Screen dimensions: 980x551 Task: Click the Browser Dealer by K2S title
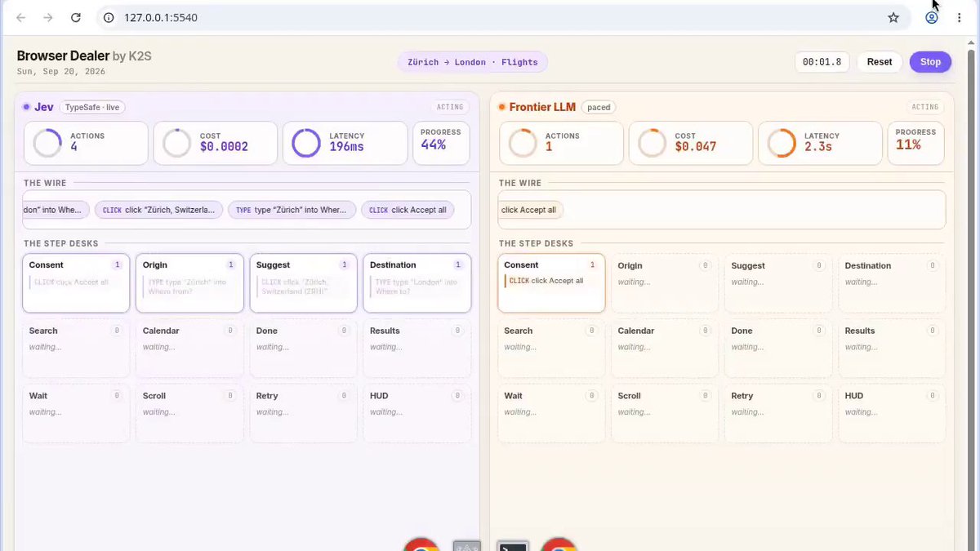click(x=84, y=56)
